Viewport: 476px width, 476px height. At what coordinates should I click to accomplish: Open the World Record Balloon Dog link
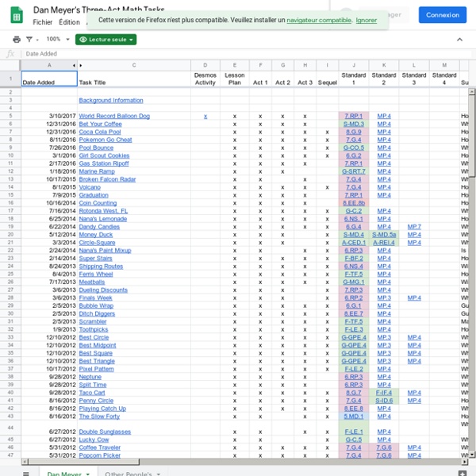click(114, 116)
